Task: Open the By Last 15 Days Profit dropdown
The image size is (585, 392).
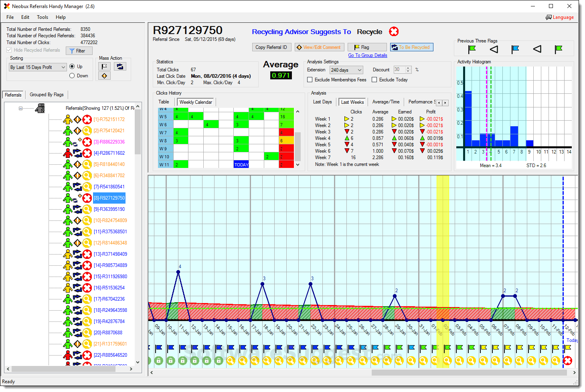Action: (x=38, y=67)
